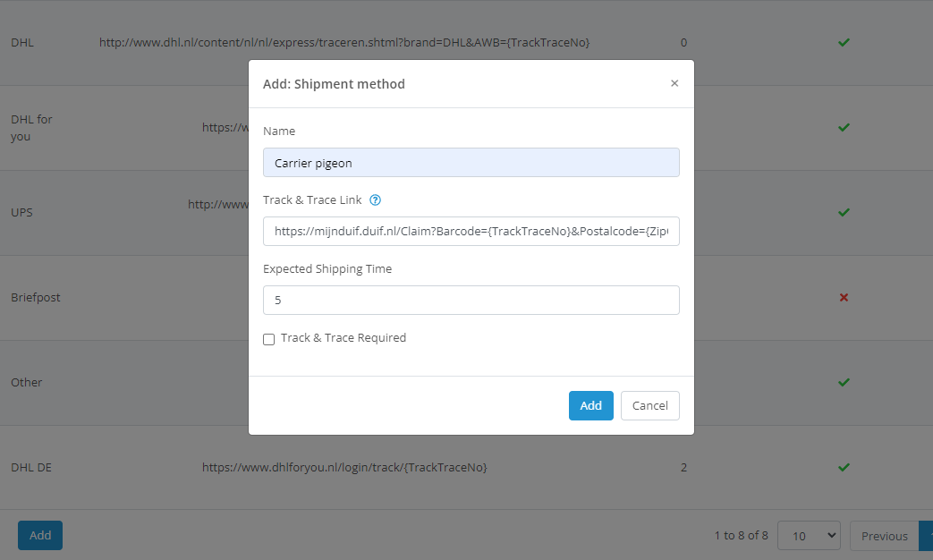Open the page size dropdown showing 10
This screenshot has height=560, width=933.
coord(809,535)
